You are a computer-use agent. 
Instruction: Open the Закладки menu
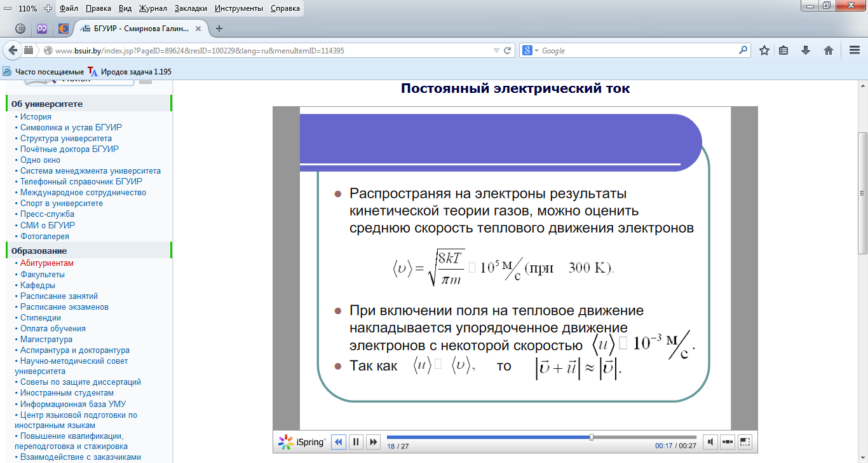click(191, 9)
